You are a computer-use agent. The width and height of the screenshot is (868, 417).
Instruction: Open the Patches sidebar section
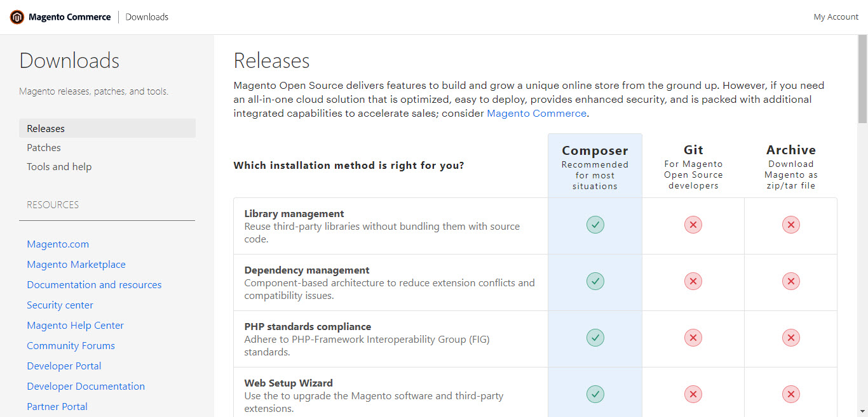click(44, 147)
